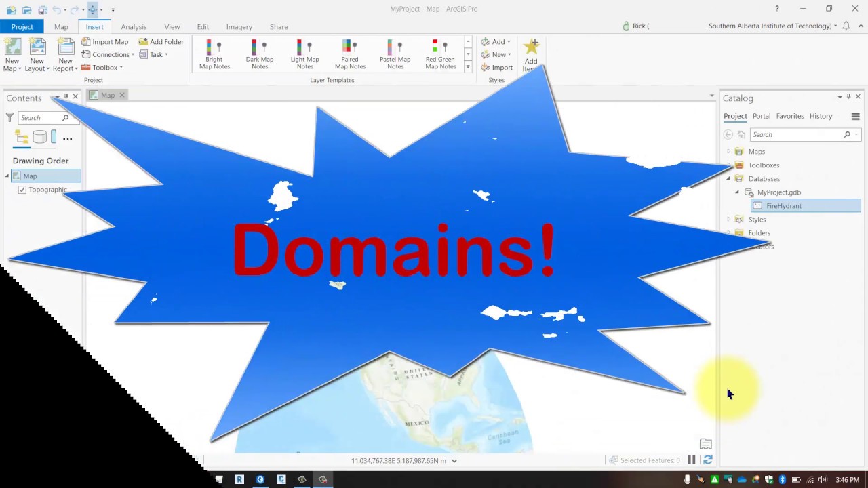Click Import Map in the ribbon
The height and width of the screenshot is (488, 868).
(104, 42)
